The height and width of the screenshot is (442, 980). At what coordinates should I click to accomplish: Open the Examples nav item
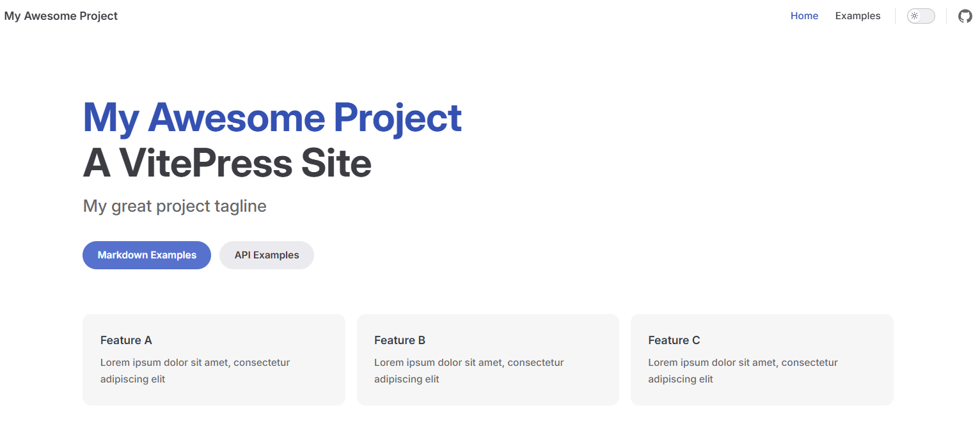pos(857,16)
